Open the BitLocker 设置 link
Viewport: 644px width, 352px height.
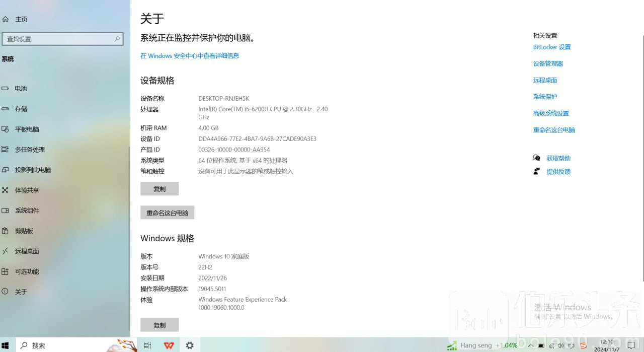click(x=551, y=47)
